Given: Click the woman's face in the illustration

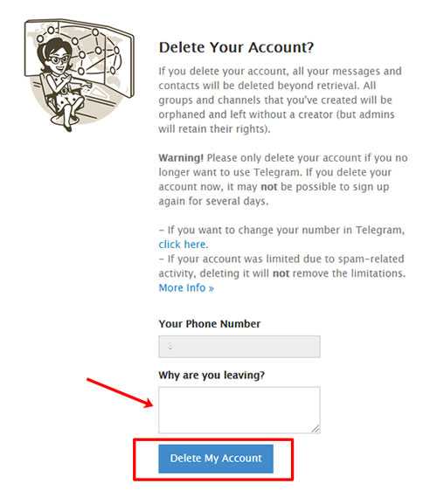Looking at the screenshot, I should (x=59, y=59).
